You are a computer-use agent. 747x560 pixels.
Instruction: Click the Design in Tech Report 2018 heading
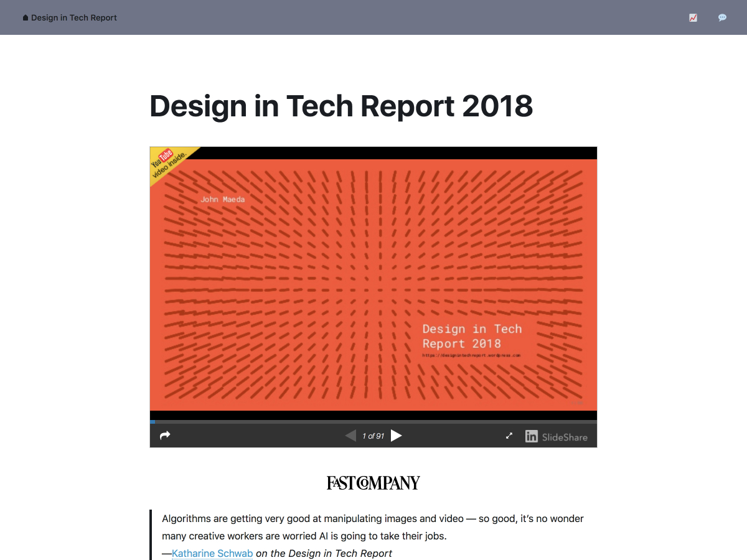341,106
